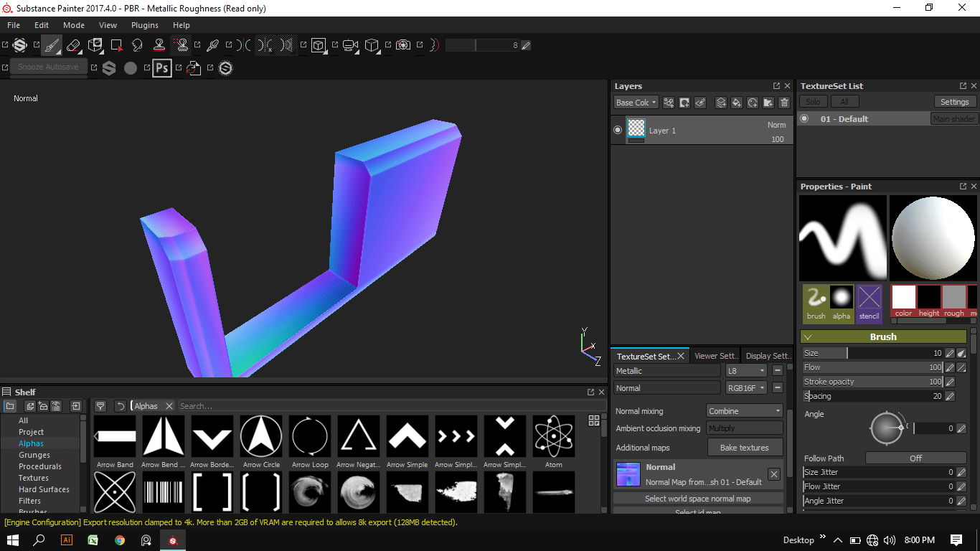Select the Eraser tool
980x551 pixels.
click(x=73, y=45)
